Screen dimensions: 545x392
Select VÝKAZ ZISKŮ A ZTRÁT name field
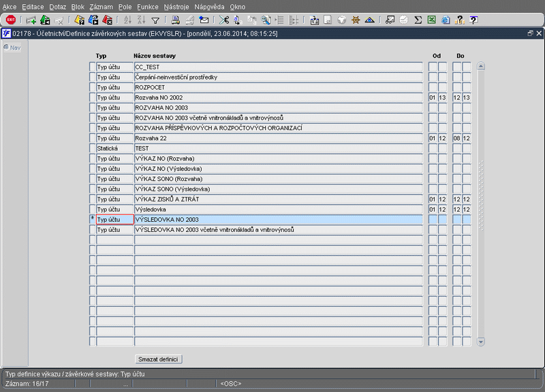279,199
